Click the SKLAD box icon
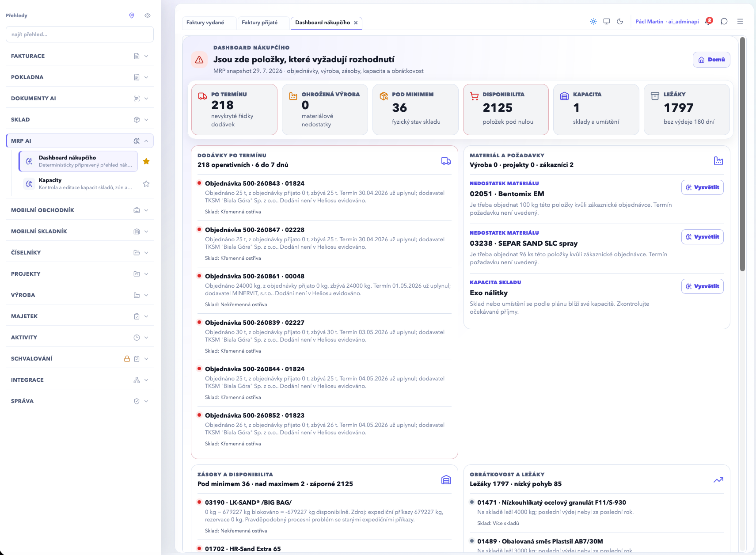The width and height of the screenshot is (756, 555). 137,120
